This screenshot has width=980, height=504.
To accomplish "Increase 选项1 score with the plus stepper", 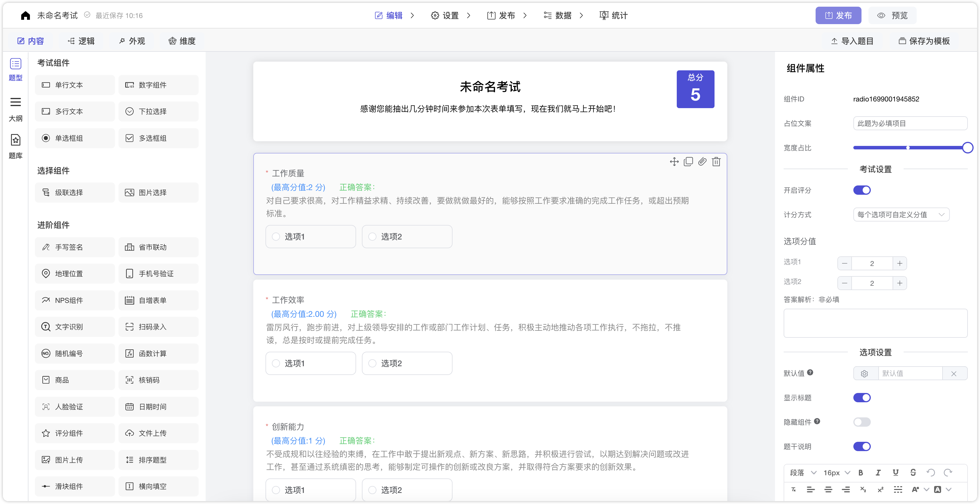I will 900,263.
